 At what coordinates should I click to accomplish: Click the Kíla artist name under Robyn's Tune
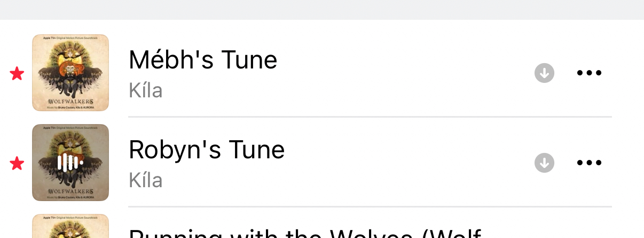[145, 180]
